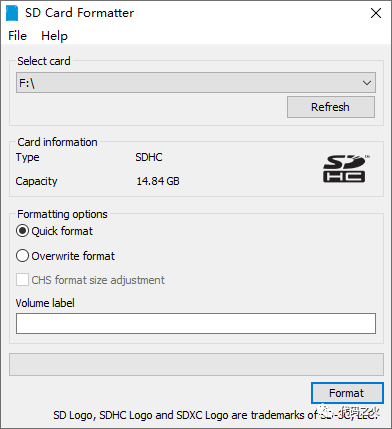
Task: Open the File menu
Action: [17, 36]
